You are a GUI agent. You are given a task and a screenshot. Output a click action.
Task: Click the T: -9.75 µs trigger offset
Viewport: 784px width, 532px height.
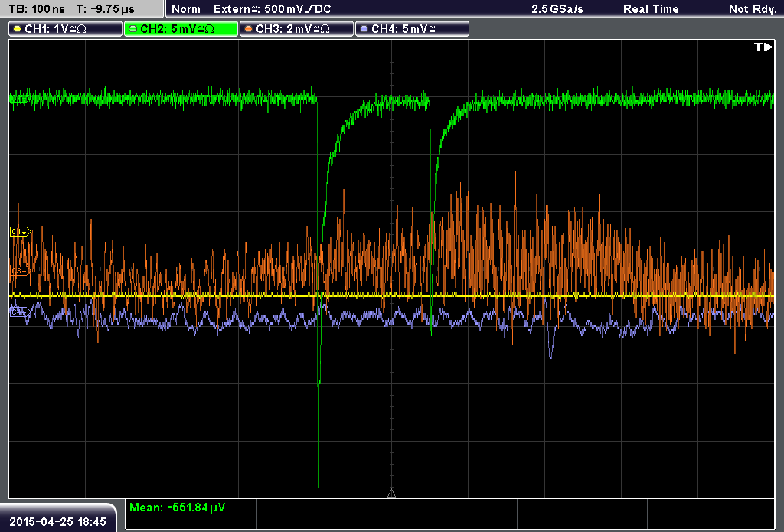pos(106,9)
